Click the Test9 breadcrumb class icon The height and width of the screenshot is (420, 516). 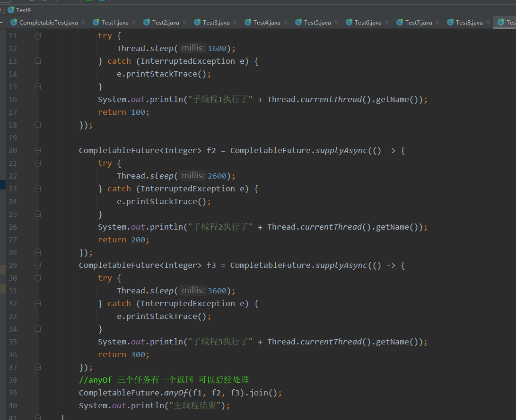coord(11,10)
